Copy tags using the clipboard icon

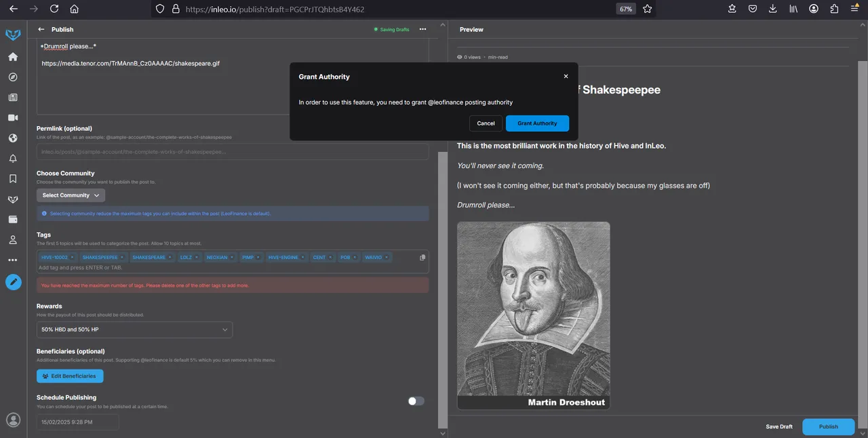[422, 258]
